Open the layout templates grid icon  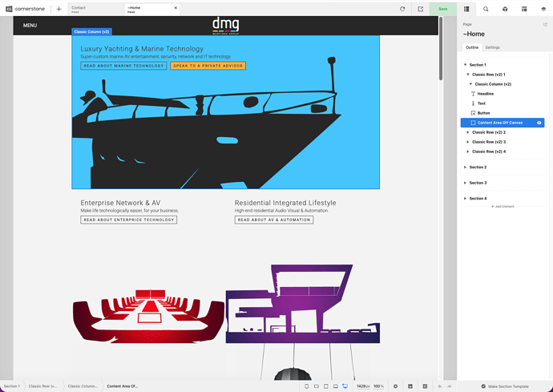pos(524,9)
